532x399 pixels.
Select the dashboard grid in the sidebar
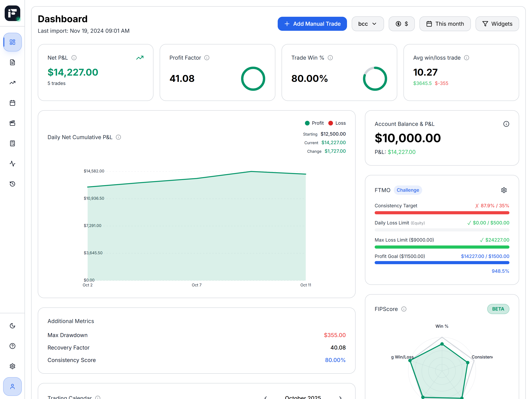coord(12,42)
